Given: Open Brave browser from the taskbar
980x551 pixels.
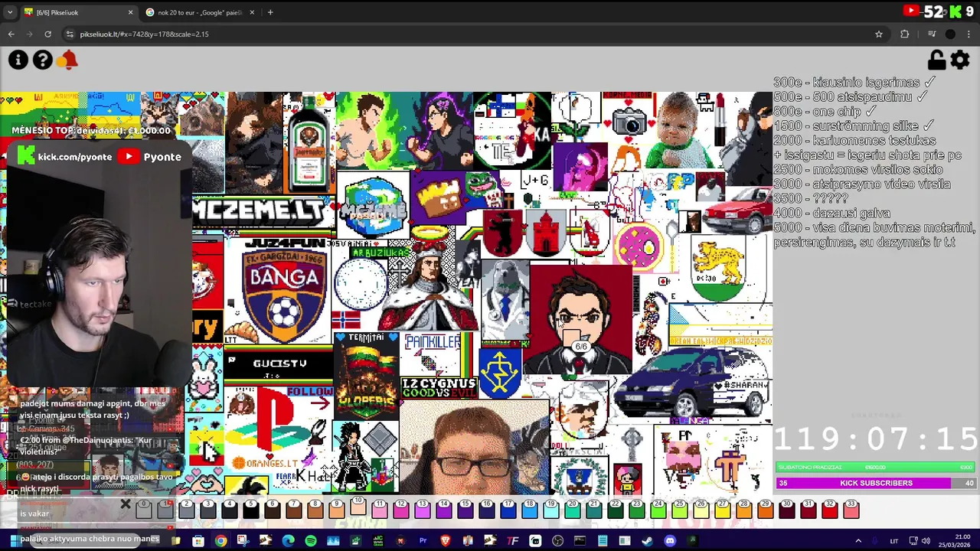Looking at the screenshot, I should [446, 542].
